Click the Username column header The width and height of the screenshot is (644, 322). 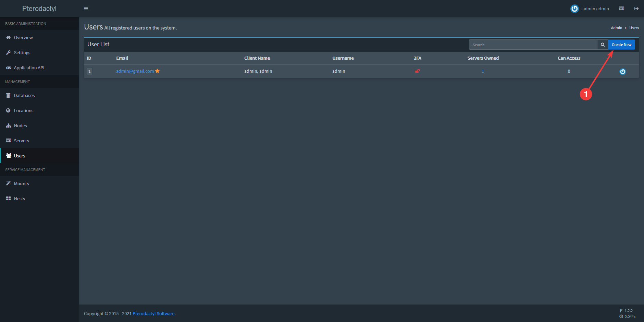click(343, 58)
